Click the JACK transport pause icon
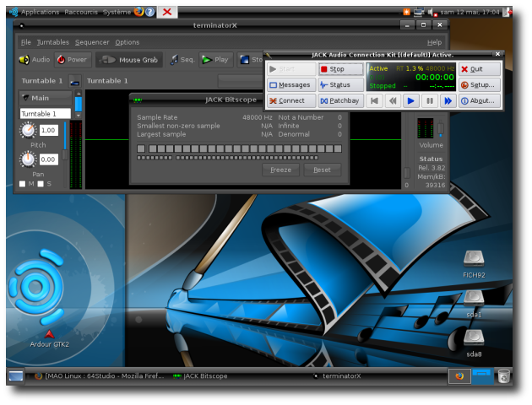The image size is (532, 405). tap(430, 101)
